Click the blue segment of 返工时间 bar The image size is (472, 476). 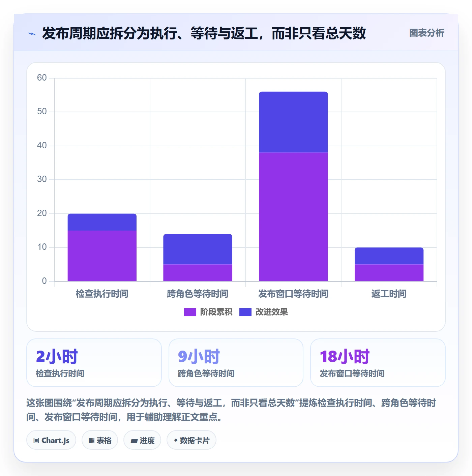pyautogui.click(x=389, y=256)
